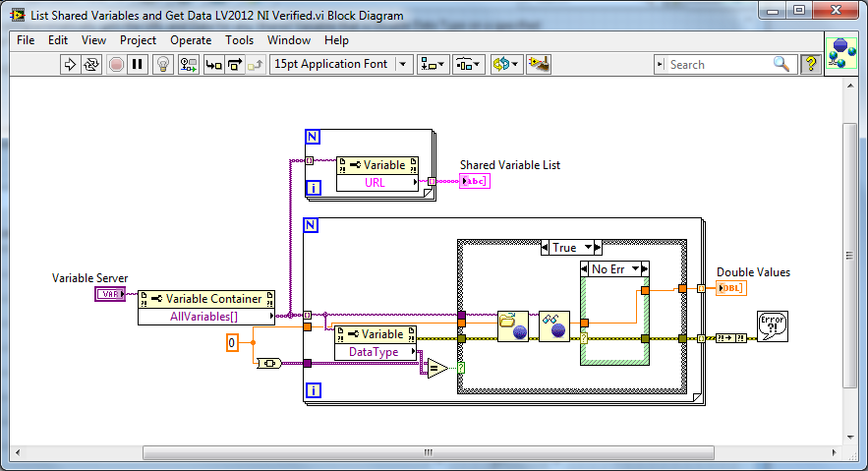This screenshot has height=471, width=868.
Task: Click the Run arrow button
Action: (70, 64)
